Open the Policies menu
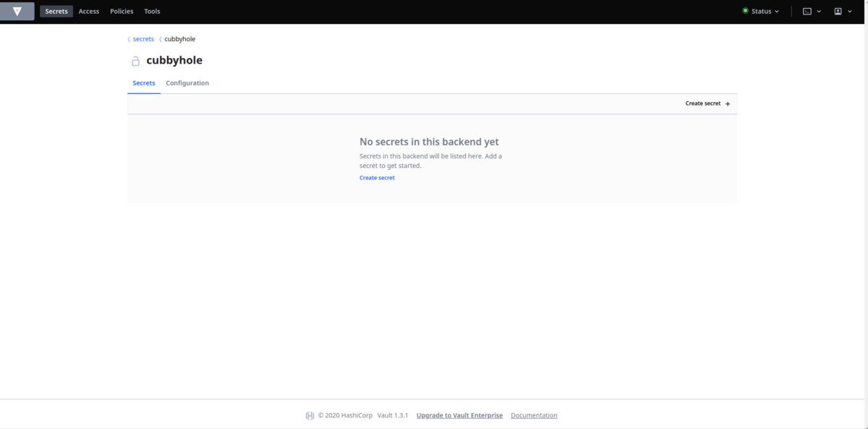The image size is (868, 429). (122, 12)
